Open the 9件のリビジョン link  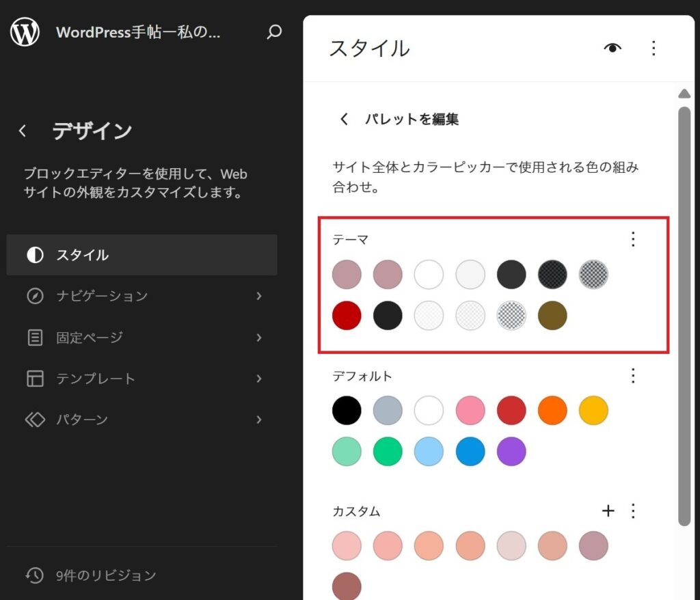coord(106,575)
